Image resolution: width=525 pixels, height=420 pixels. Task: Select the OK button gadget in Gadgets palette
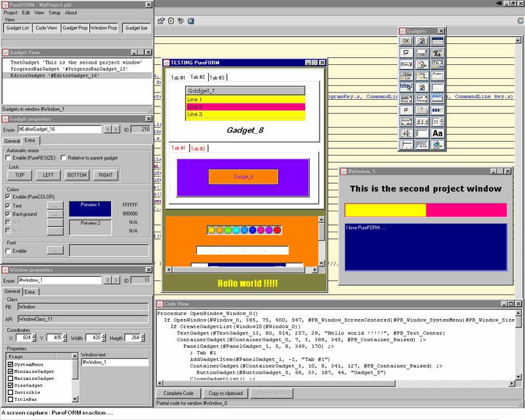click(x=406, y=41)
